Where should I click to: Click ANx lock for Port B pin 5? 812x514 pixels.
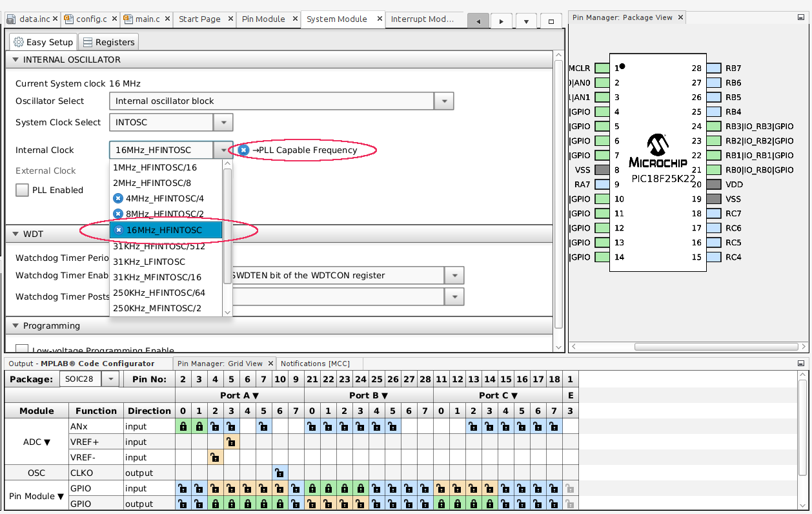393,426
